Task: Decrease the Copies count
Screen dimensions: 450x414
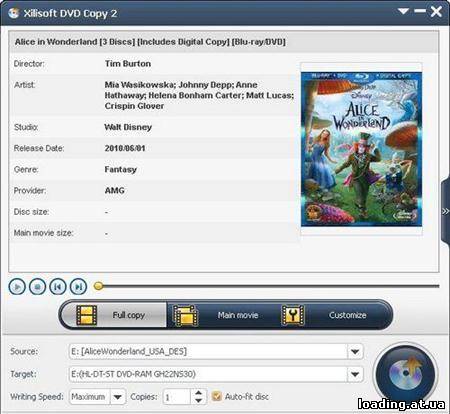Action: (199, 400)
